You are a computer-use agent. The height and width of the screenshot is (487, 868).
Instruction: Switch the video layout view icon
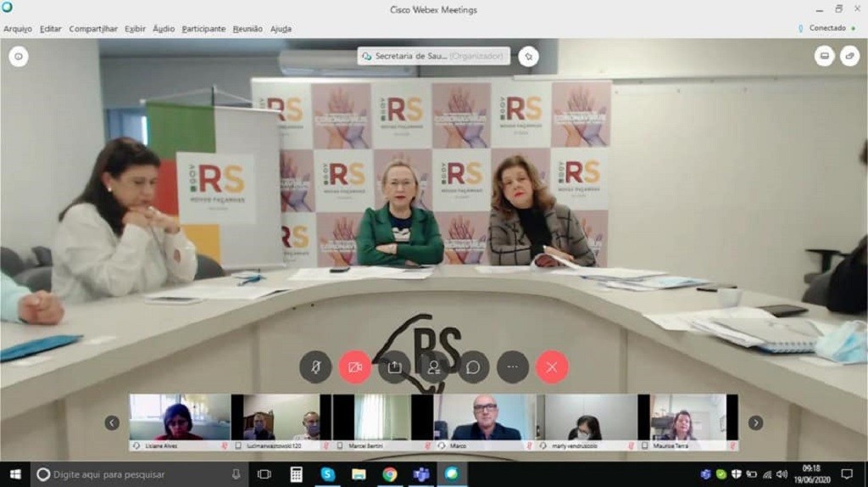(x=824, y=56)
